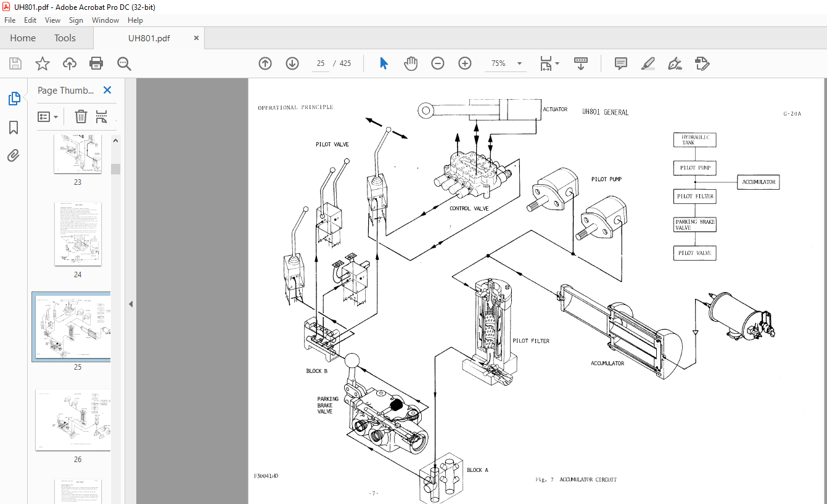Click the Zoom in plus icon
827x504 pixels.
465,63
